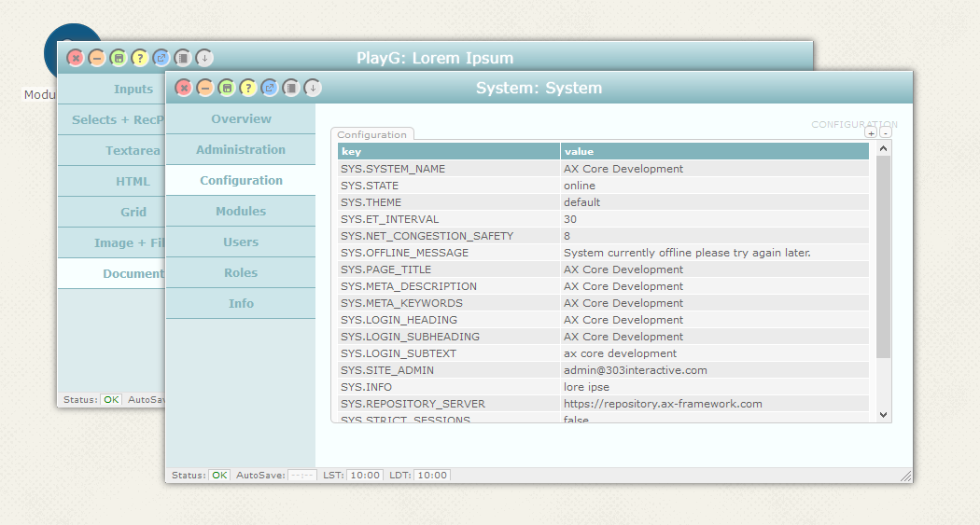Click the gray notes icon in System window
Screen dimensions: 980x525
tap(291, 88)
